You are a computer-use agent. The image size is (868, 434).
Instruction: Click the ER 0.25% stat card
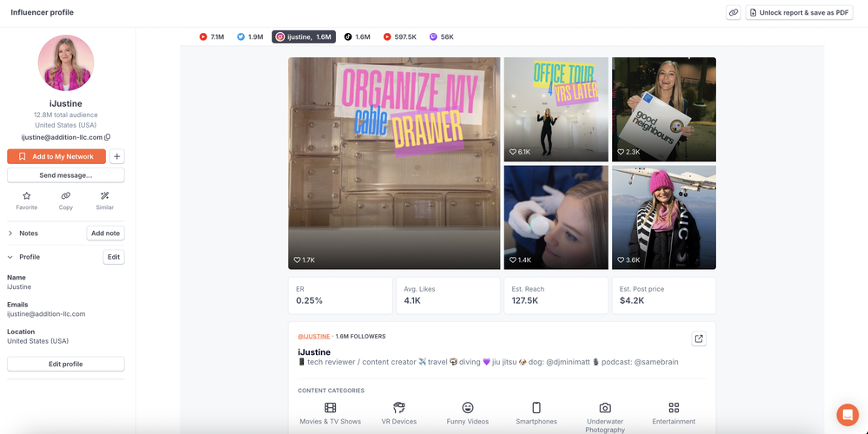point(340,296)
